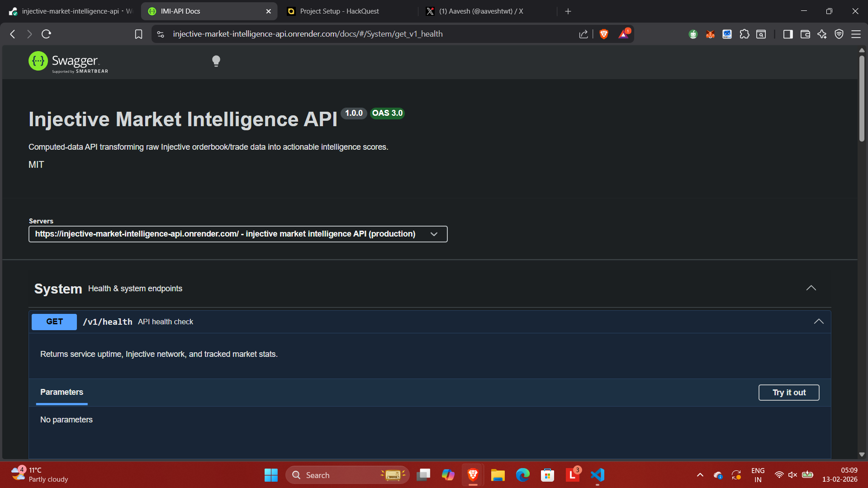Click the Brave Leo AI sparkle icon
The image size is (868, 488).
[822, 34]
